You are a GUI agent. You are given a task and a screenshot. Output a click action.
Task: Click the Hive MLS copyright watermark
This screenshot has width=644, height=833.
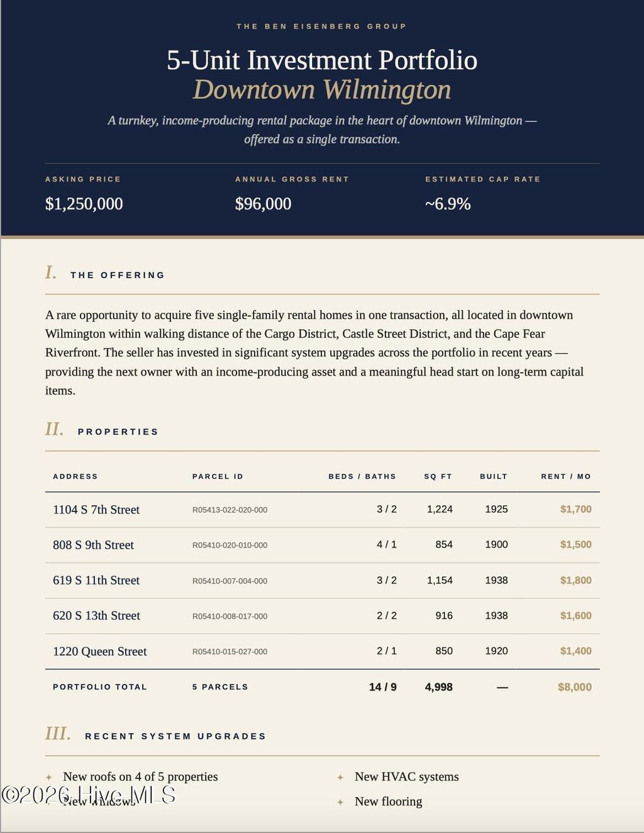[88, 795]
